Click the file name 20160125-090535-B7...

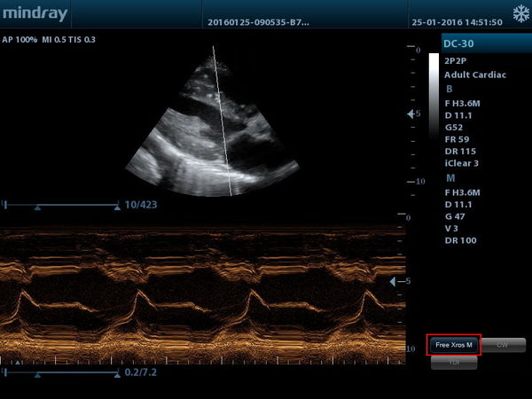[x=258, y=22]
